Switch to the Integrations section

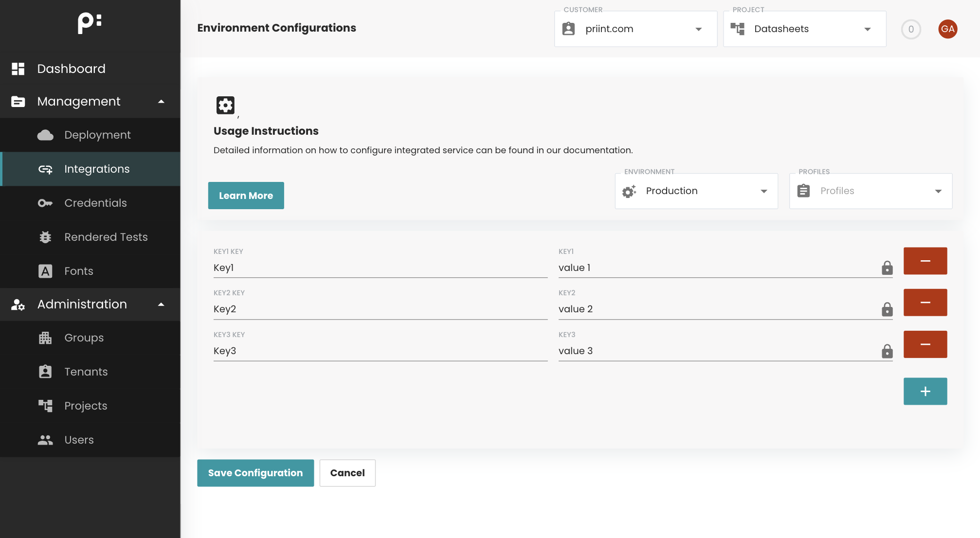coord(97,169)
